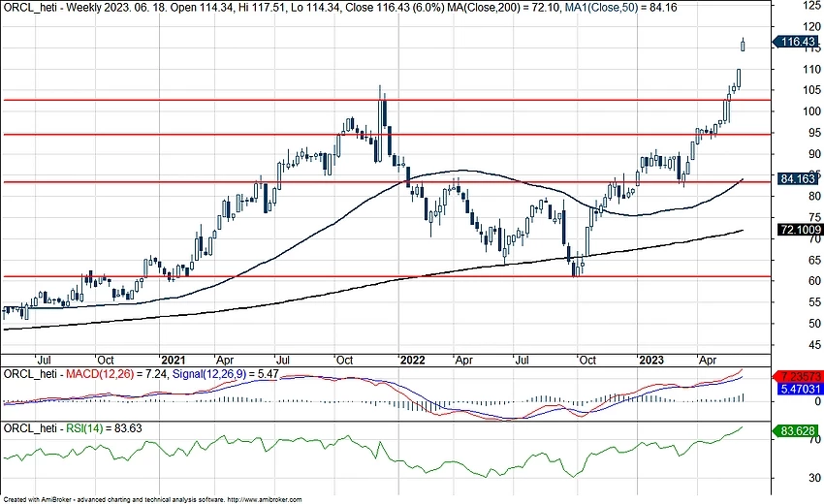The image size is (824, 504).
Task: Click the 0 level label on MACD axis
Action: 817,401
